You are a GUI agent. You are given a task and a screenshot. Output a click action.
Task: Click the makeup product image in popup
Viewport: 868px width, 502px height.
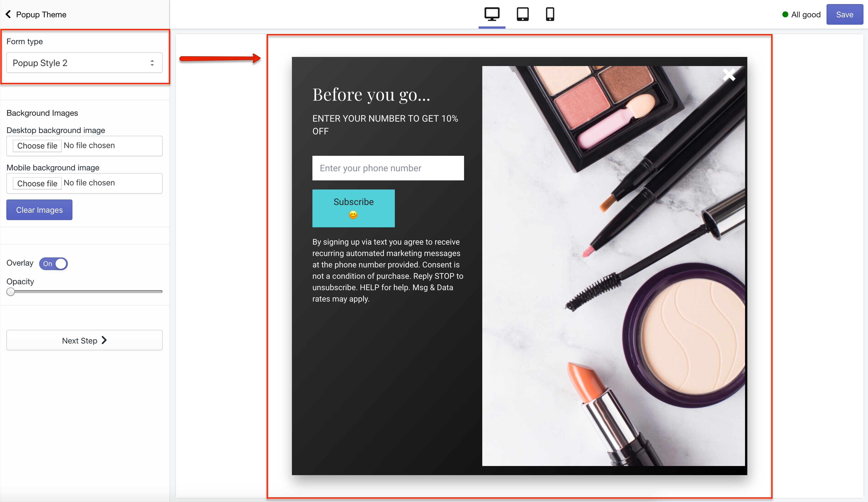point(613,266)
